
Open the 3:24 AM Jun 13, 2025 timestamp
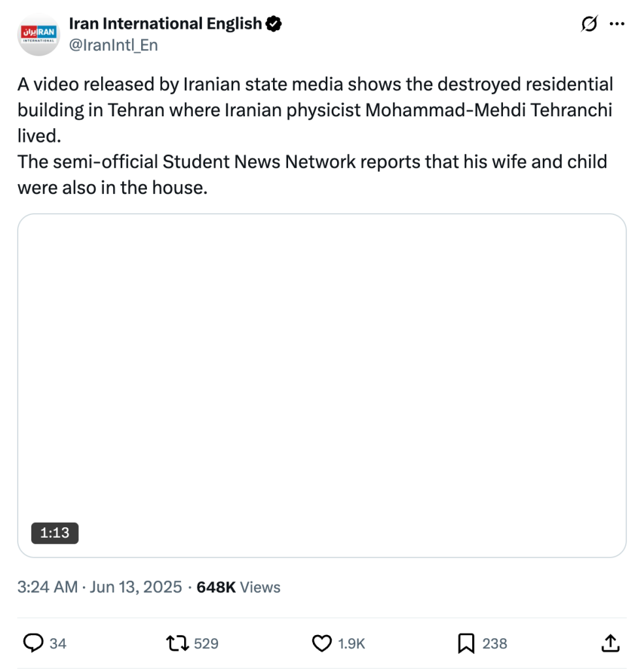pyautogui.click(x=99, y=587)
